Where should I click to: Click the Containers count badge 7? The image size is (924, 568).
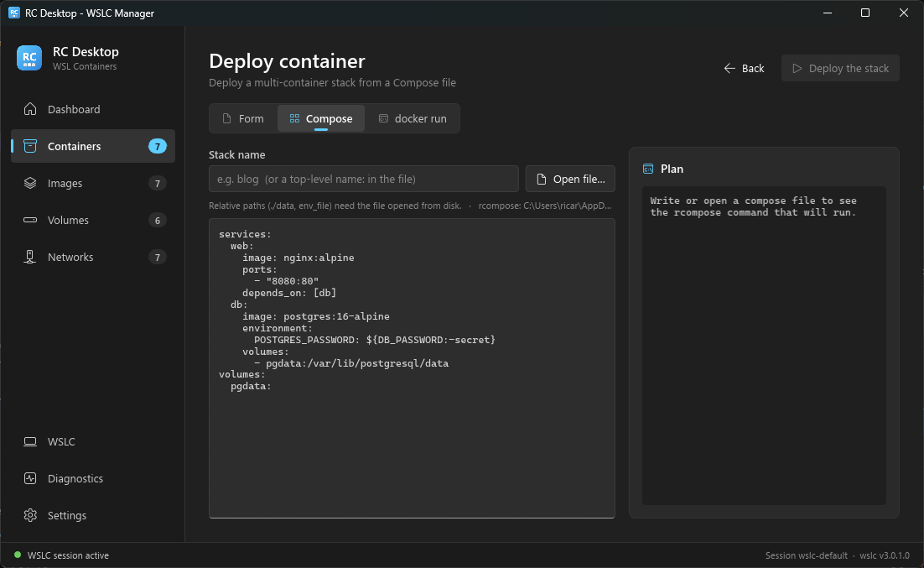(158, 146)
